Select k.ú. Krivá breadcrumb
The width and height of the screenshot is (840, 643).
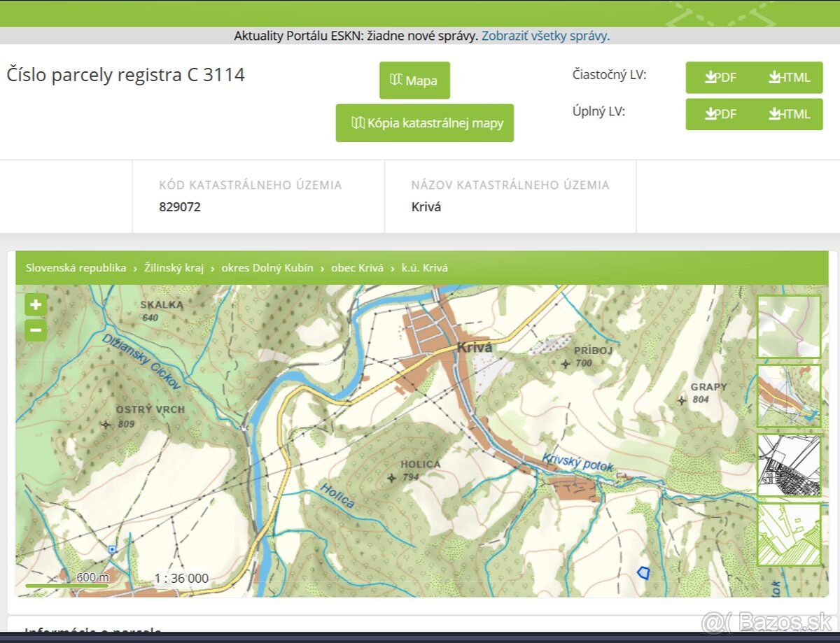(x=424, y=268)
